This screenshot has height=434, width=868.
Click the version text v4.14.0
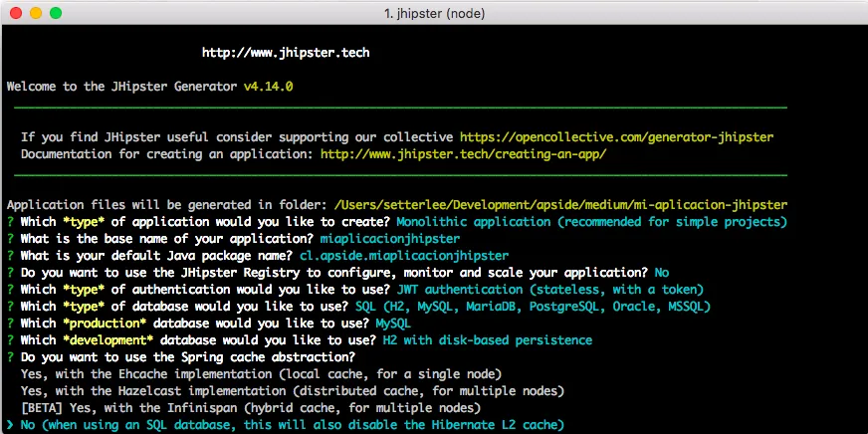pyautogui.click(x=269, y=87)
